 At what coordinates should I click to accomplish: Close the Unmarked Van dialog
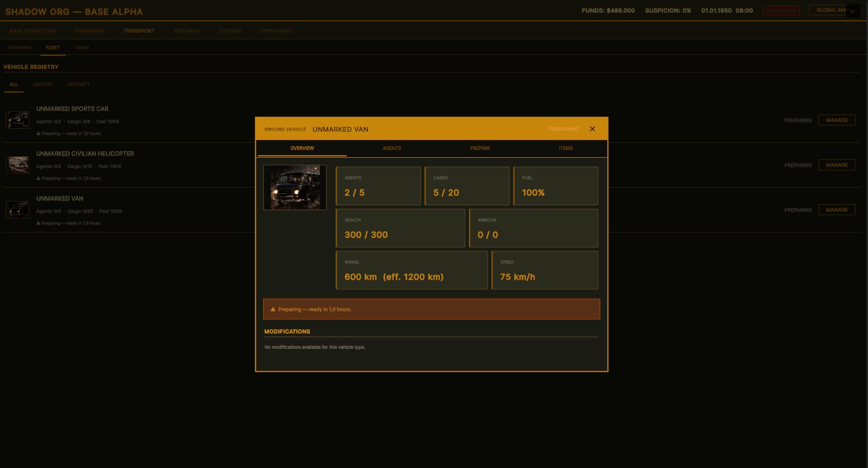pyautogui.click(x=592, y=129)
